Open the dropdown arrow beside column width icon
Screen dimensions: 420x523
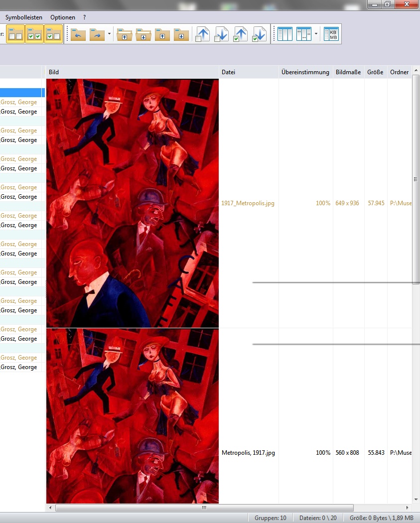(x=316, y=34)
